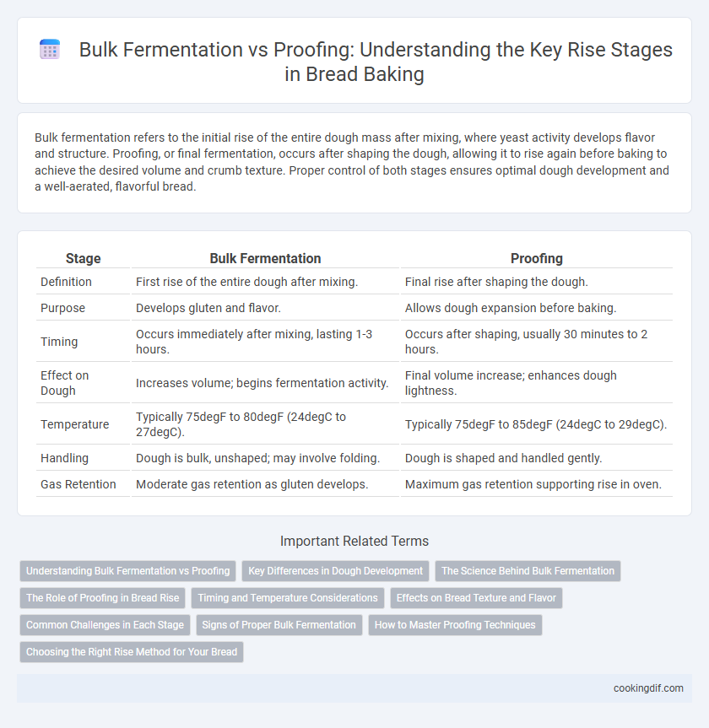
Task: Click the cookingdif.com footer link
Action: point(648,688)
